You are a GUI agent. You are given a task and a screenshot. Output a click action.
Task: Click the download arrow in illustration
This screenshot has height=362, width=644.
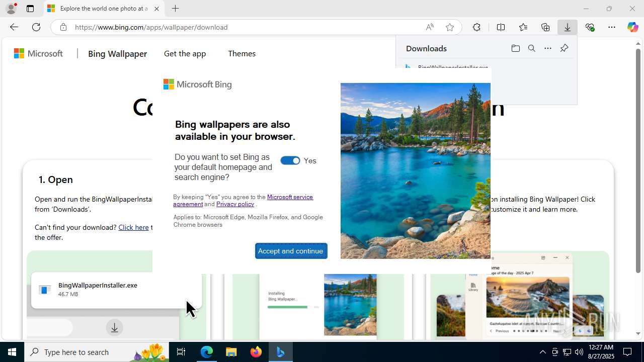pos(114,328)
